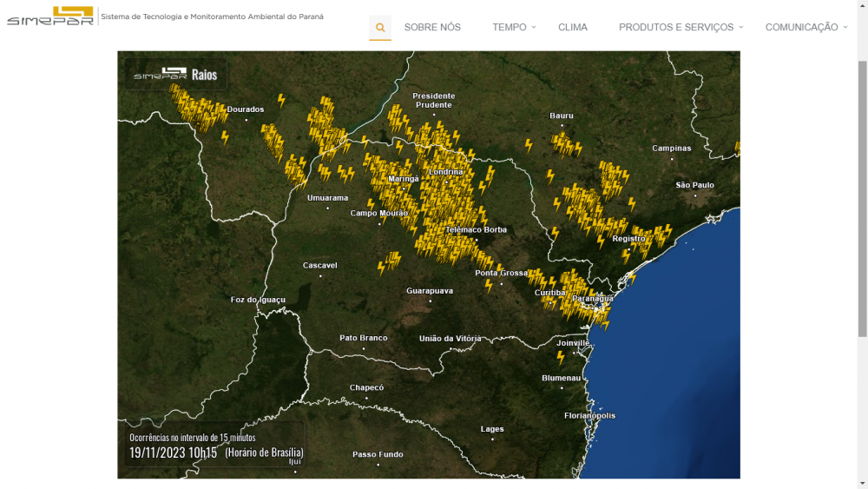868x489 pixels.
Task: Click the Foz do Iguaçu label
Action: point(258,300)
